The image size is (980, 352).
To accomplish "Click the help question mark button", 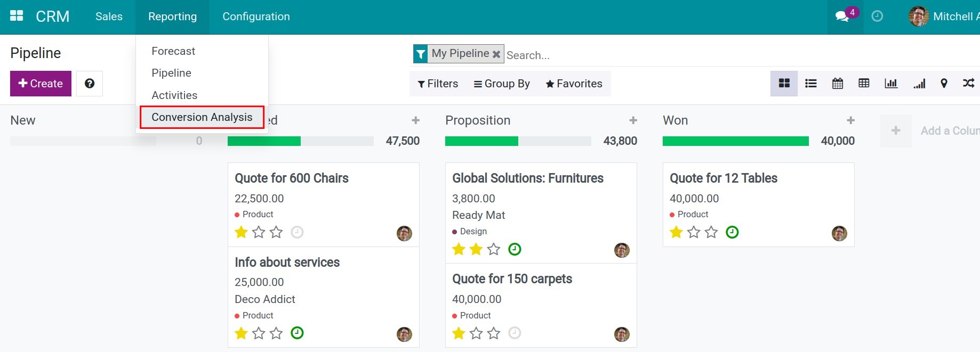I will 90,84.
